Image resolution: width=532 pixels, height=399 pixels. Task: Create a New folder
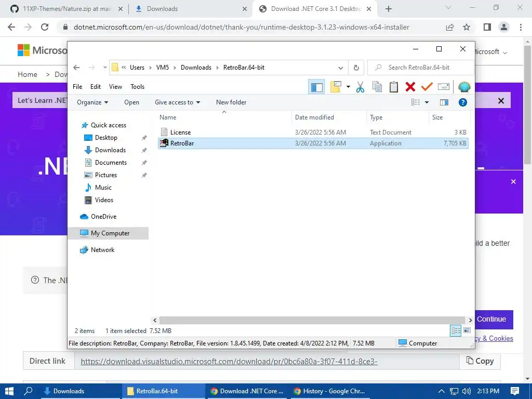click(x=231, y=102)
